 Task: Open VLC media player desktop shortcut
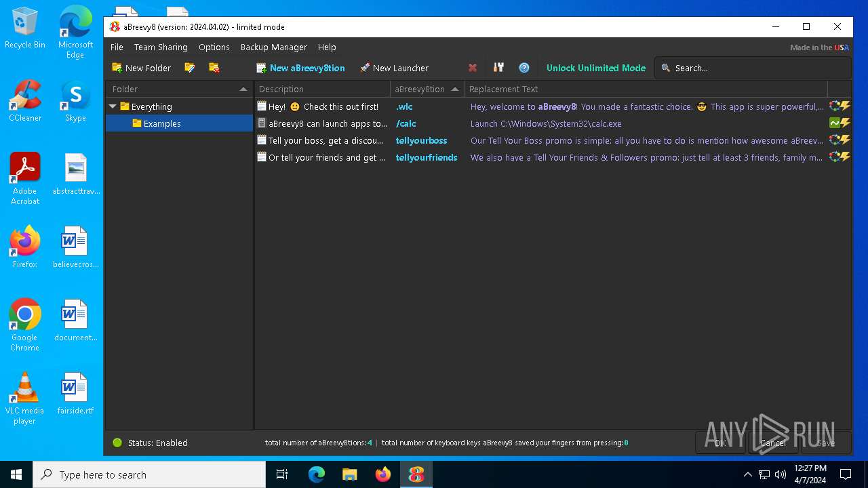[x=25, y=399]
